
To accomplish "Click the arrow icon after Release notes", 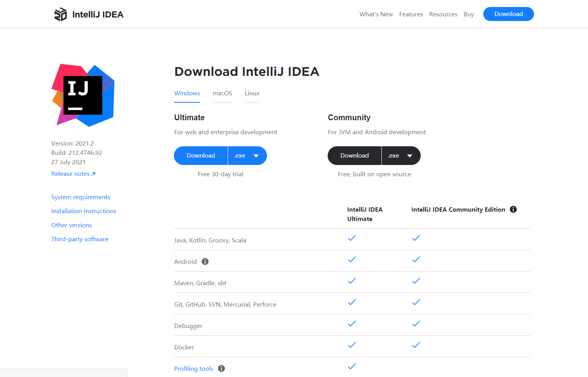I will click(93, 174).
